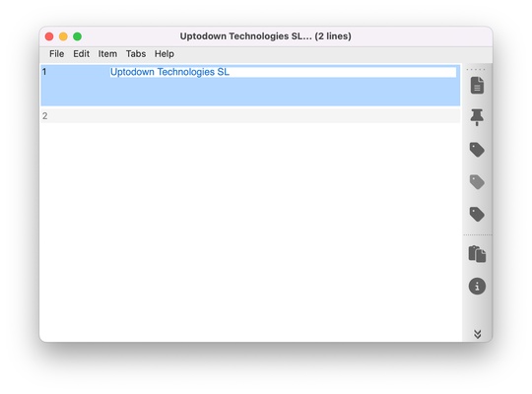Open the Edit menu

pos(82,54)
